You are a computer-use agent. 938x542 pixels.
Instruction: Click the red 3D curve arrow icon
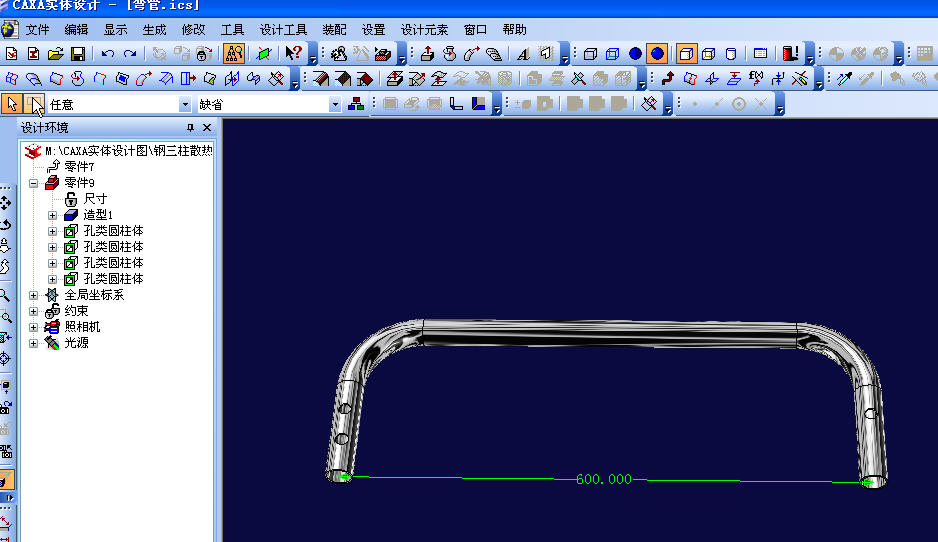668,78
